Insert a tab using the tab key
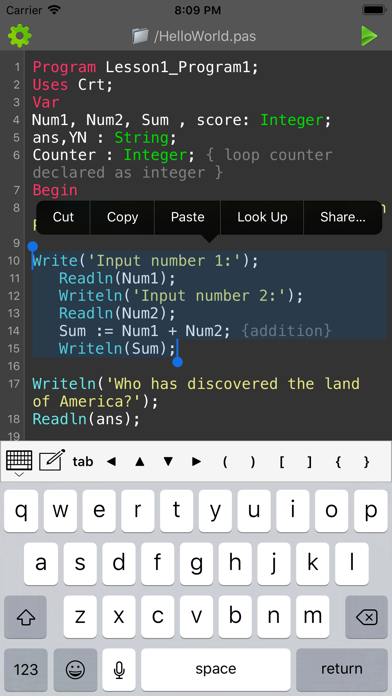This screenshot has height=696, width=392. point(83,462)
